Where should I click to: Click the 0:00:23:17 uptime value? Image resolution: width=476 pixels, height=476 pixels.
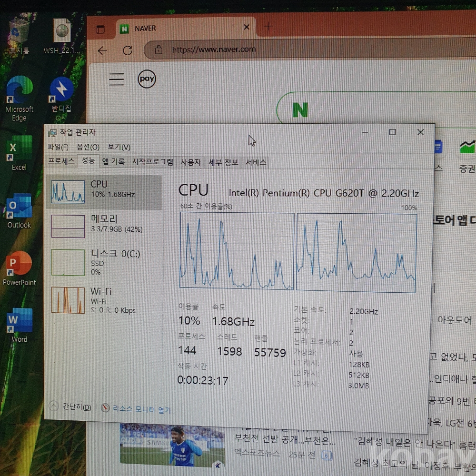(203, 380)
